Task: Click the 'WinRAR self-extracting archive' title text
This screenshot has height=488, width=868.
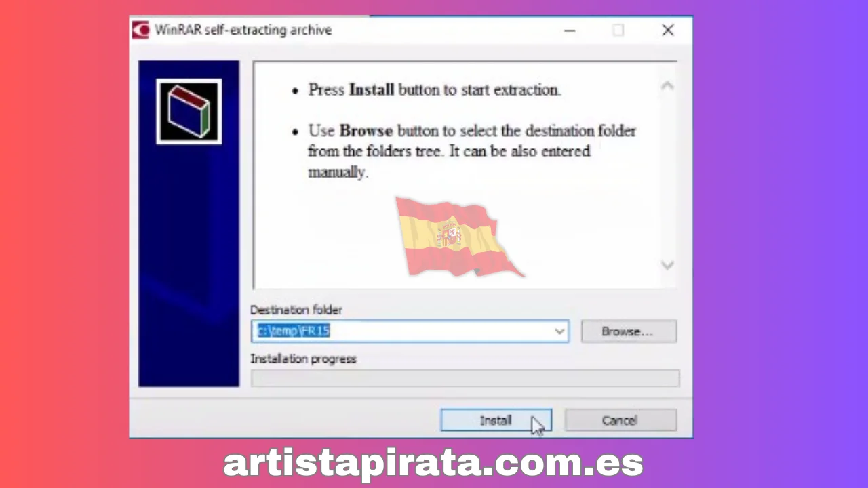Action: pos(243,30)
